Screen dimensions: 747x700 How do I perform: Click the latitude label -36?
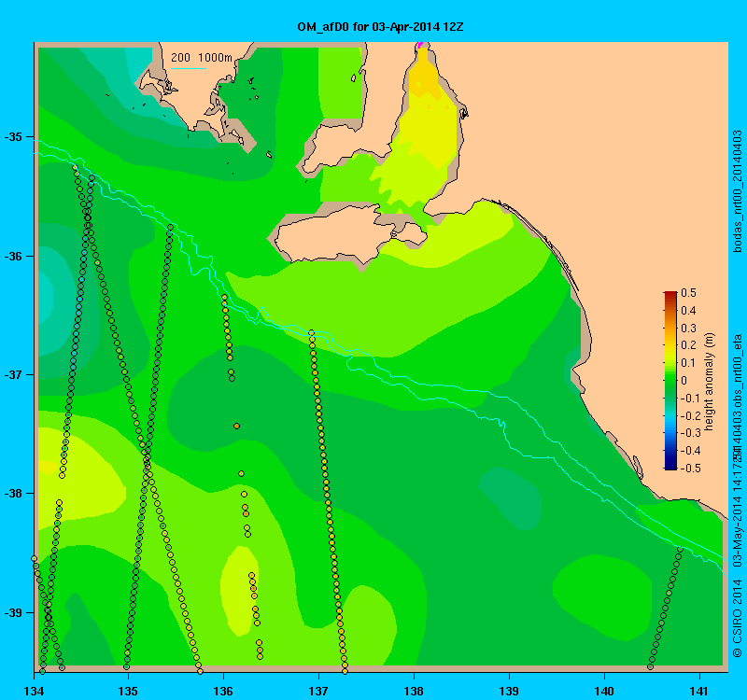(13, 256)
